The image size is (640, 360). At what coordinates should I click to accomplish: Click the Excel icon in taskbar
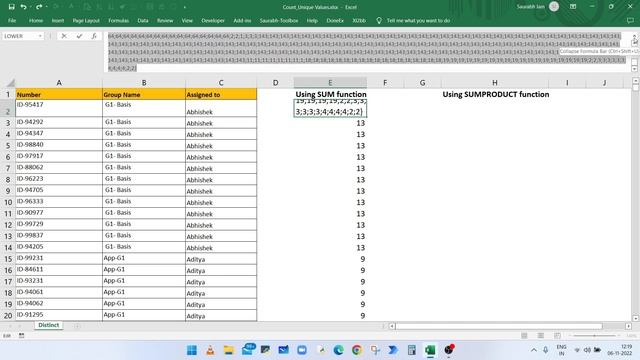[x=430, y=350]
